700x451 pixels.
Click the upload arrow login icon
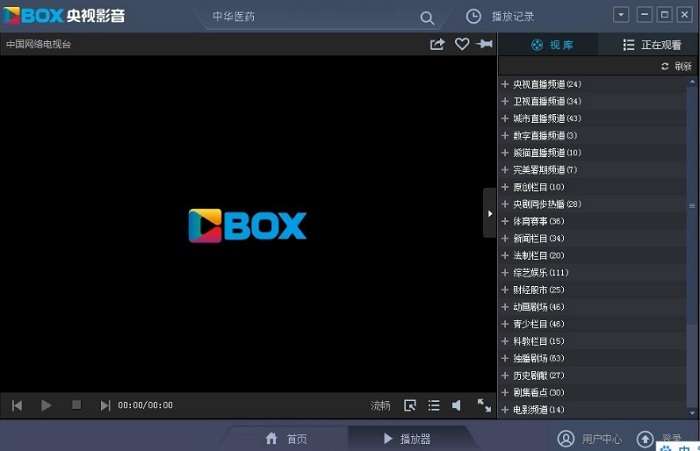[645, 439]
